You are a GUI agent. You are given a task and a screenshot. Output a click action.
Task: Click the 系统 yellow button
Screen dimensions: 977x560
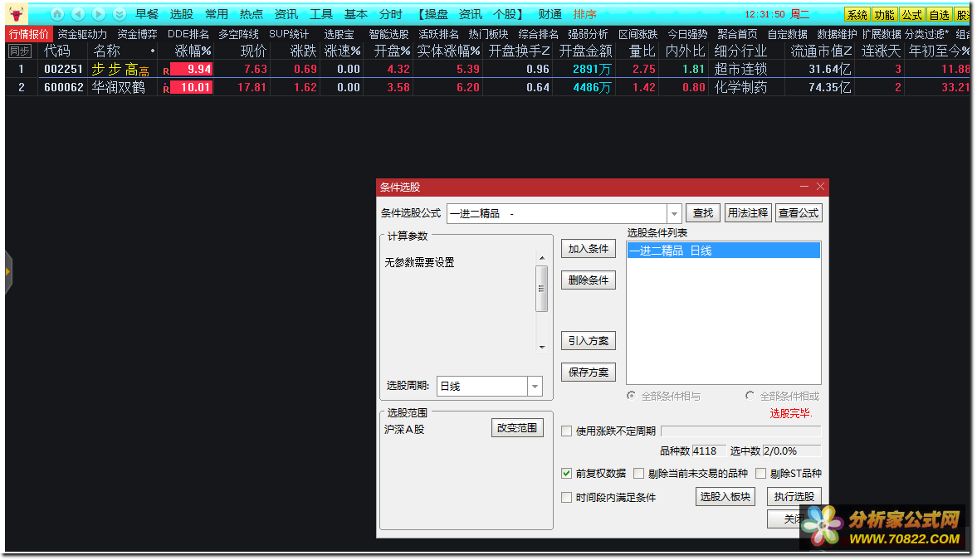click(857, 15)
